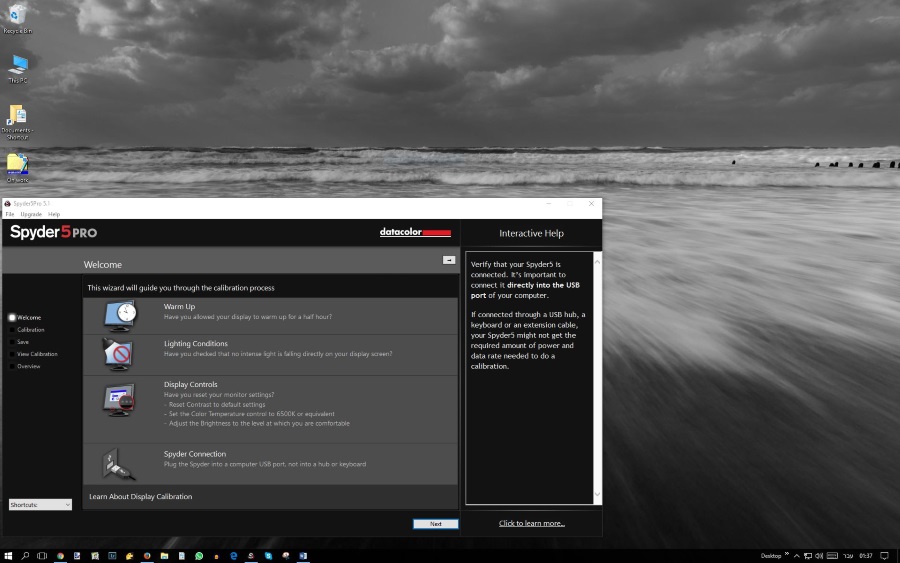Open the Click to learn more link
Screen dimensions: 900x563
click(x=532, y=523)
